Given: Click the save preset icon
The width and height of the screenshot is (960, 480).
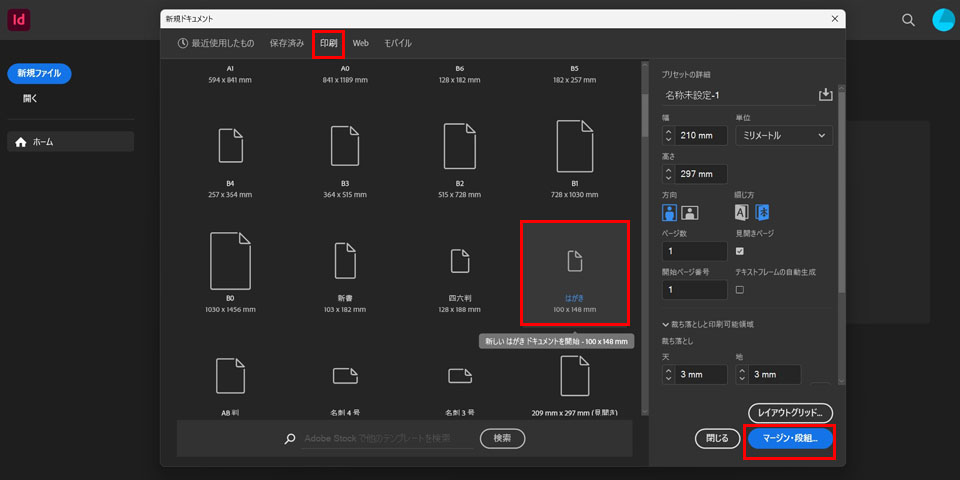Looking at the screenshot, I should pos(825,95).
